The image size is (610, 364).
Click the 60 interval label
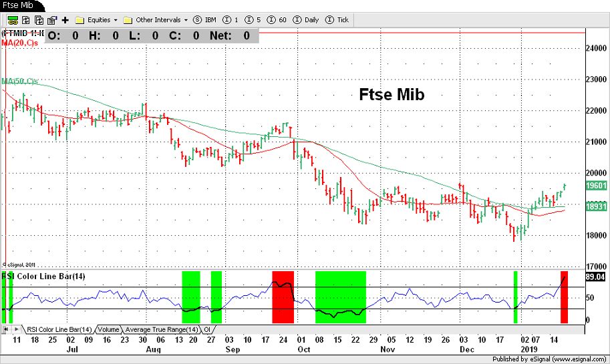point(283,20)
